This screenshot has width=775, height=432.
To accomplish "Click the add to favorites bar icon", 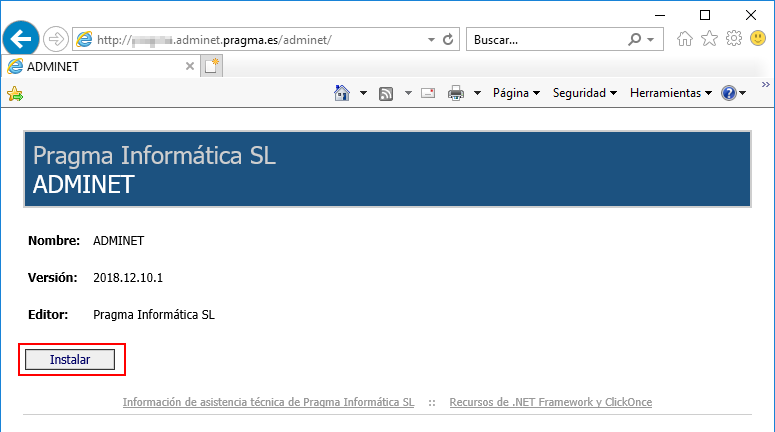I will (x=15, y=93).
